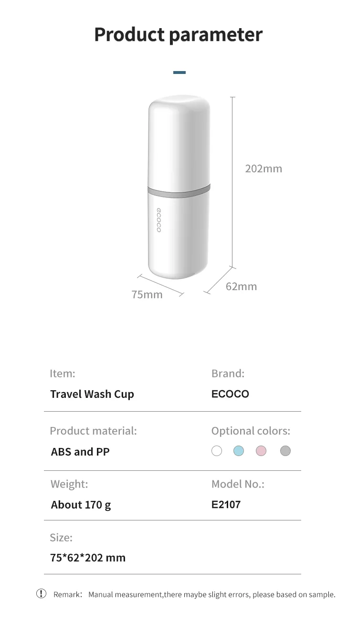Click the 62mm depth label
This screenshot has width=358, height=644.
[x=241, y=286]
